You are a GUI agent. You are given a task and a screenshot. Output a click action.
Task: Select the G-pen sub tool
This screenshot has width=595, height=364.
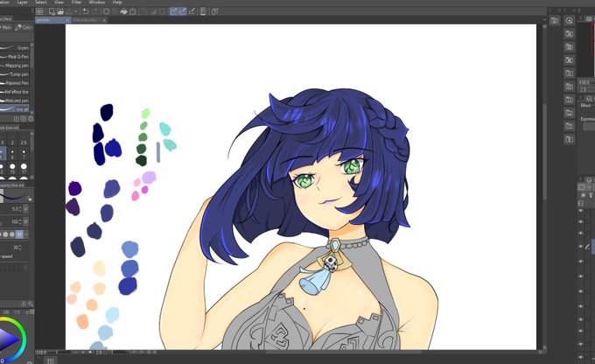click(15, 48)
